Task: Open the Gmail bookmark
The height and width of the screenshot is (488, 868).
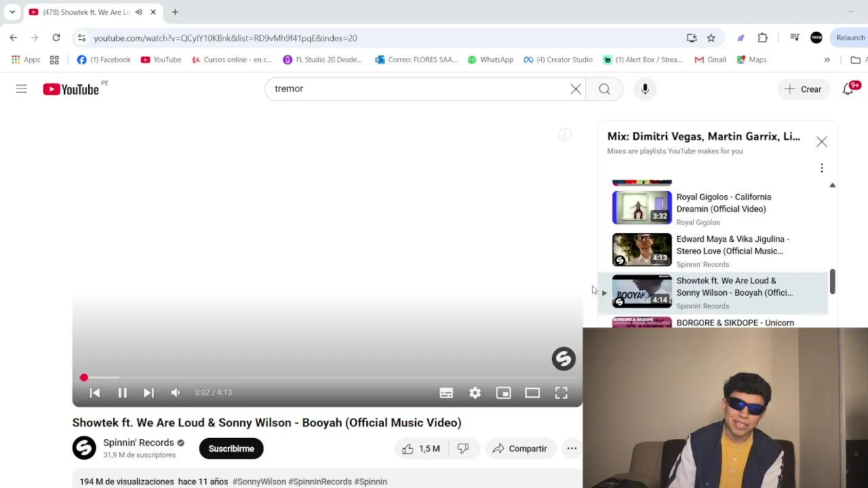Action: pyautogui.click(x=710, y=60)
